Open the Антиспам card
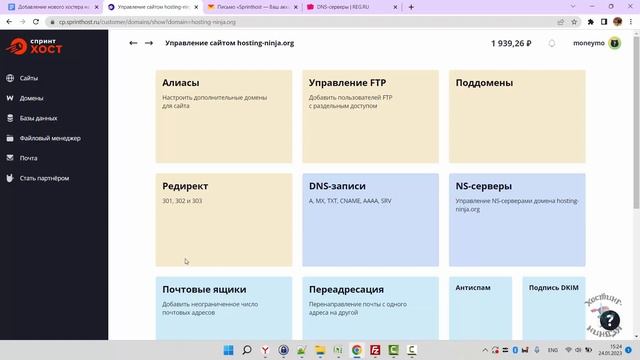Viewport: 640px width, 360px height. pos(480,308)
